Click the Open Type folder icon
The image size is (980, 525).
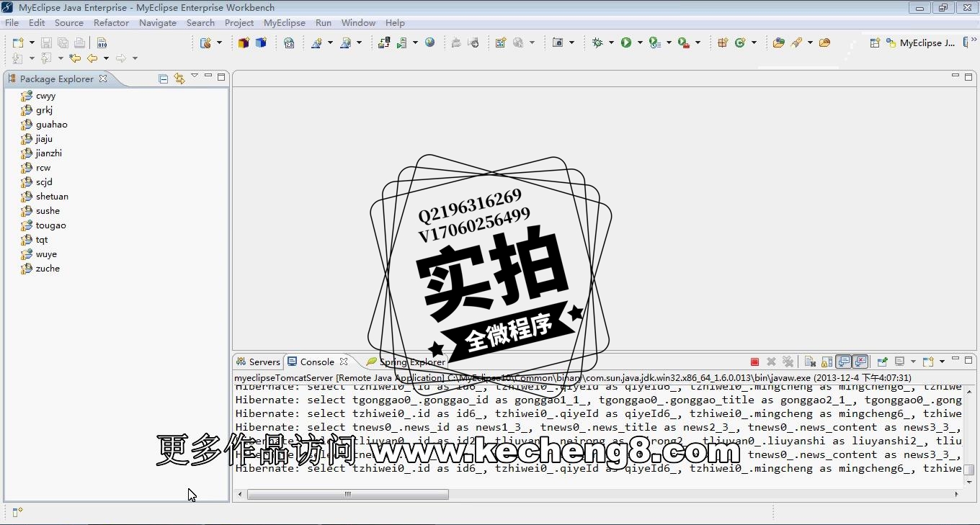tap(778, 43)
